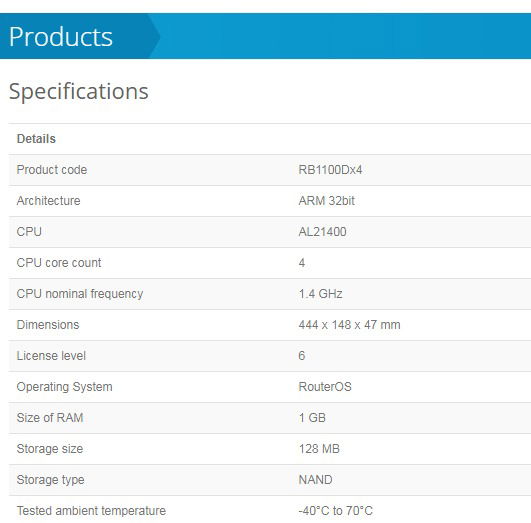Click the RB1100Dx4 product code value
Viewport: 531px width, 523px height.
tap(330, 170)
